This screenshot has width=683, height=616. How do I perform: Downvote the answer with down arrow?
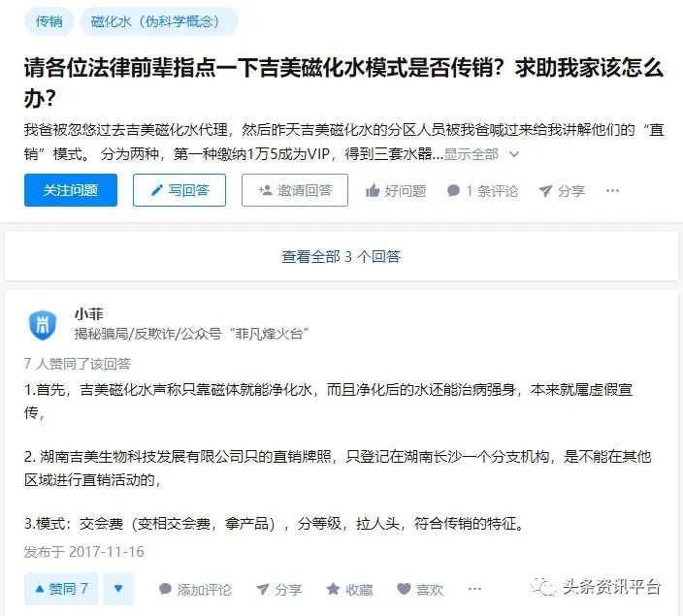point(117,589)
